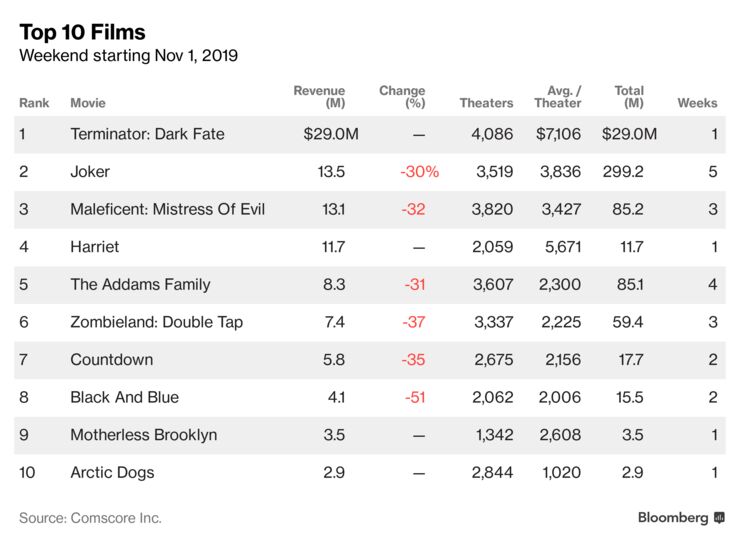Select the Terminator: Dark Fate movie title
The image size is (740, 545).
point(147,134)
